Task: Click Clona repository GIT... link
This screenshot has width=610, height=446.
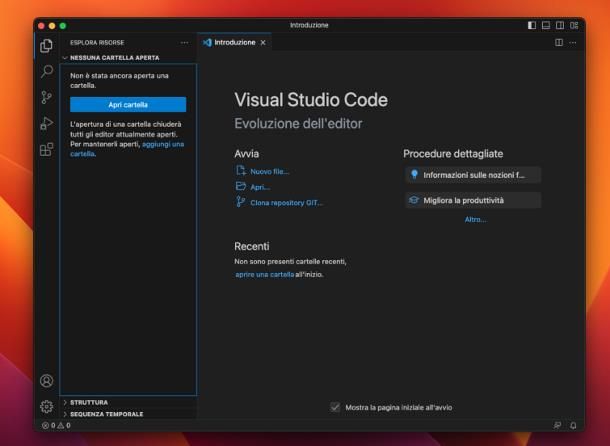Action: [286, 203]
